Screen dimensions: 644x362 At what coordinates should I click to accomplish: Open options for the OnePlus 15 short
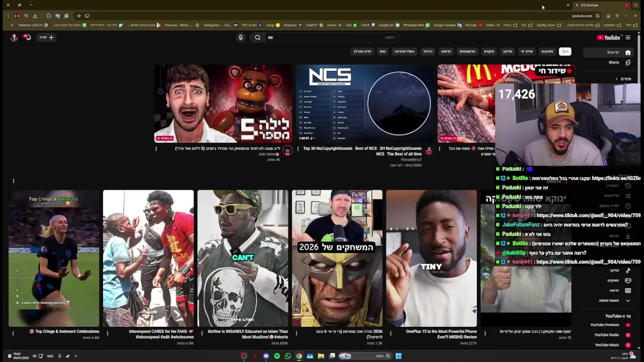(x=390, y=333)
